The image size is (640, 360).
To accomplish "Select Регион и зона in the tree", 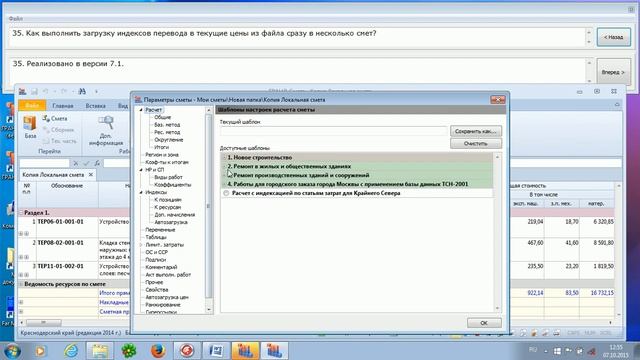I will coord(162,155).
